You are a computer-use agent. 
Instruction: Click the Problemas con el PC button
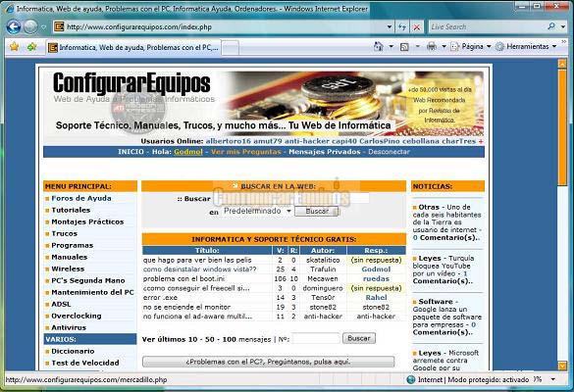pyautogui.click(x=268, y=362)
